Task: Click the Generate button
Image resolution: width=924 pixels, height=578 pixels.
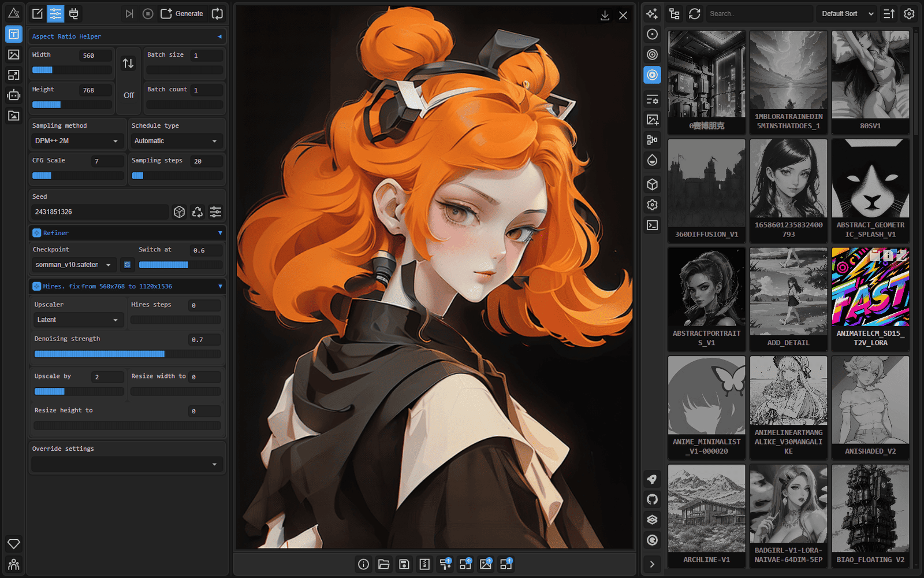Action: [x=182, y=14]
